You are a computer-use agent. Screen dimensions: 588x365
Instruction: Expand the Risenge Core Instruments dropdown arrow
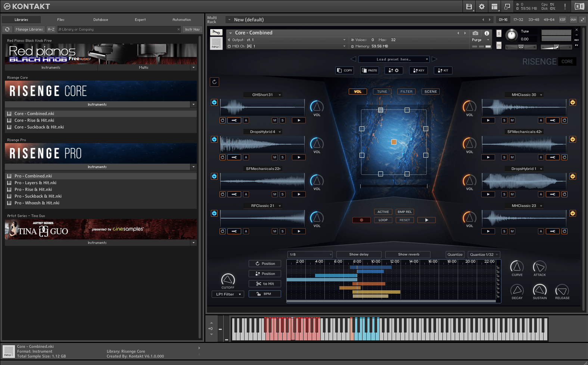pos(193,105)
